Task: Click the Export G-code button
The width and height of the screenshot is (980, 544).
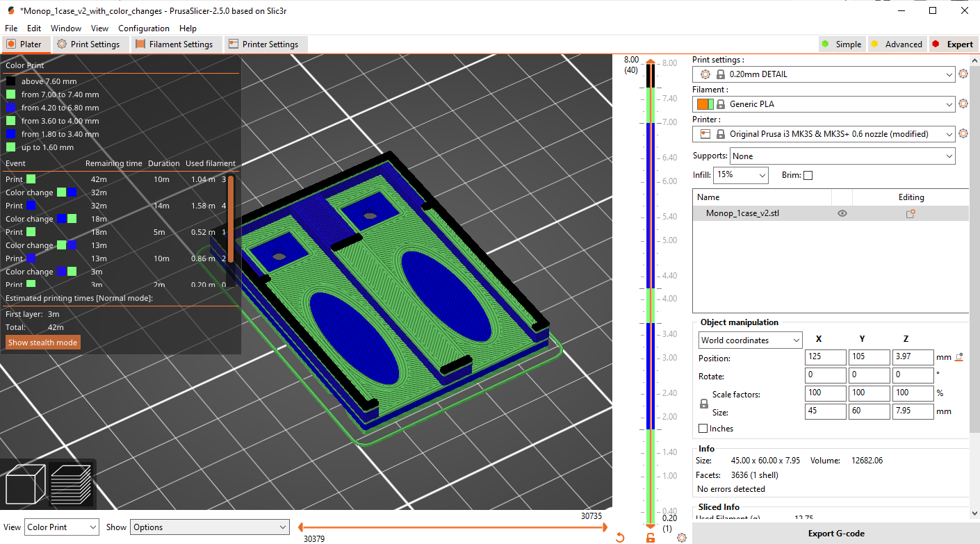Action: [835, 534]
